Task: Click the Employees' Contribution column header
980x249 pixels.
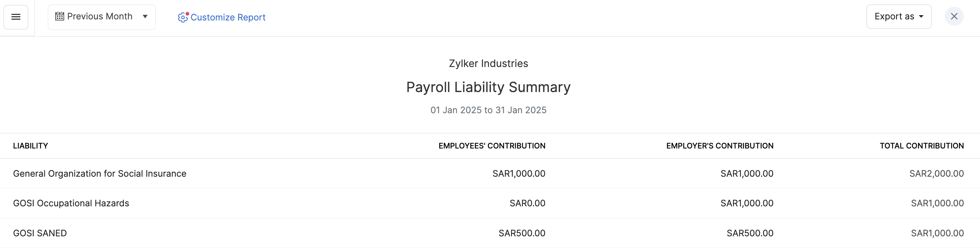Action: pyautogui.click(x=491, y=146)
